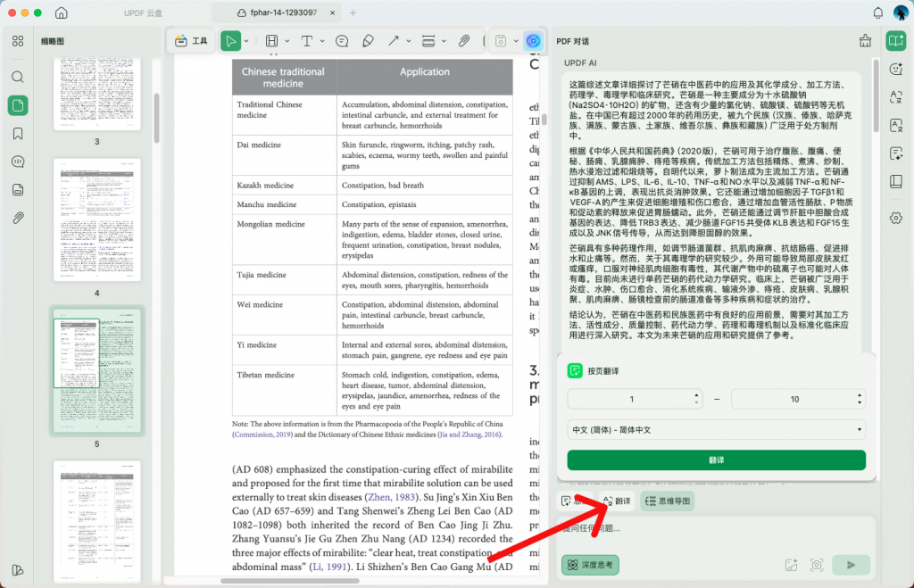Open the translate icon in right sidebar
Screen dimensions: 914x588
click(x=896, y=97)
